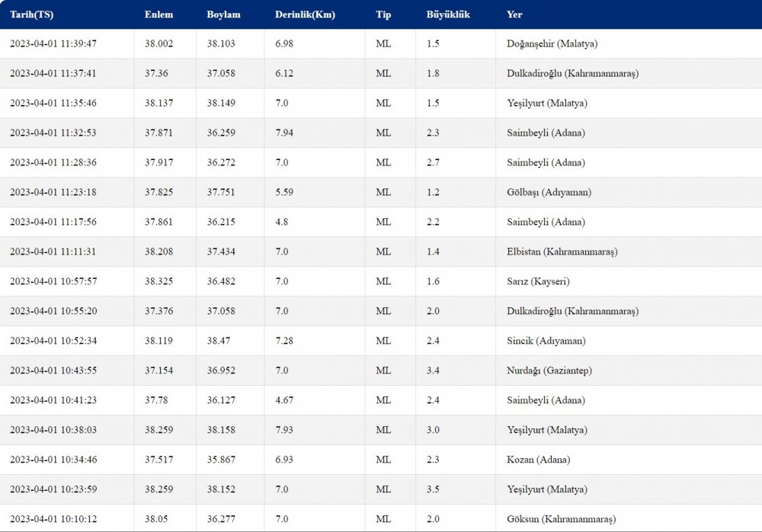Screen dimensions: 762x532
Task: Click the Elbistan (Kahramanmaraş) location cell
Action: click(562, 252)
